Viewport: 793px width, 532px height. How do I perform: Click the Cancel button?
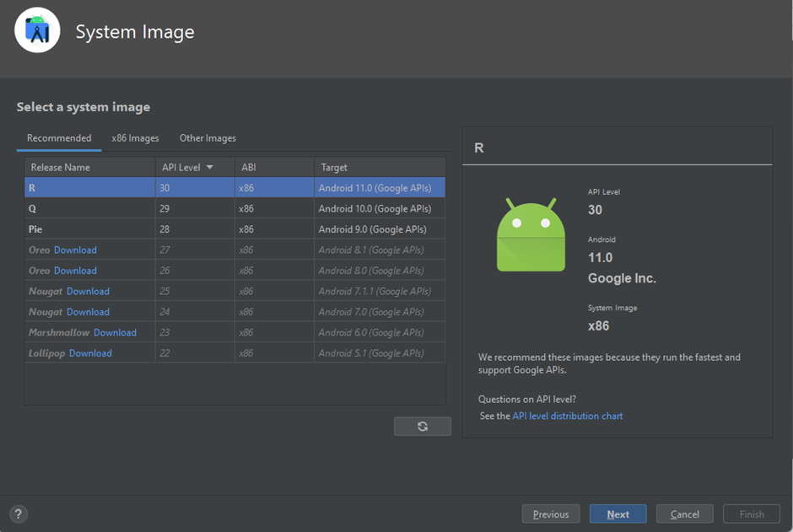click(685, 513)
